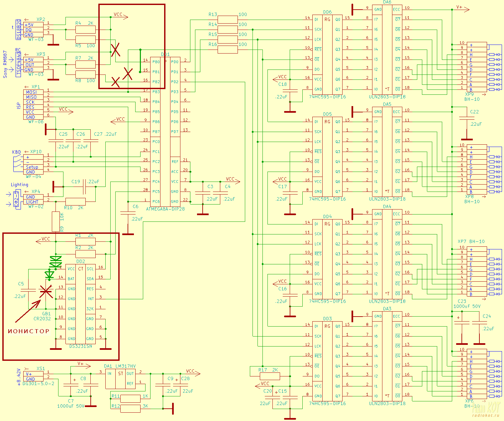Click the XP9 BH-10 display connector
The image size is (504, 421).
tap(477, 67)
